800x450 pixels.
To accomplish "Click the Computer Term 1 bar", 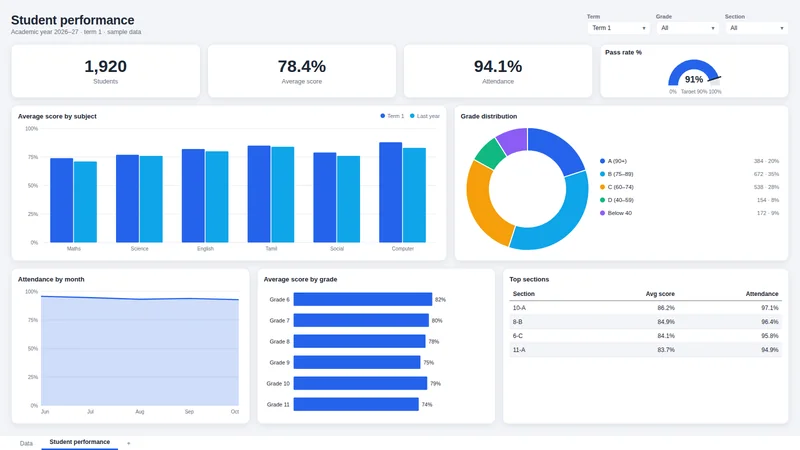I will [x=390, y=192].
